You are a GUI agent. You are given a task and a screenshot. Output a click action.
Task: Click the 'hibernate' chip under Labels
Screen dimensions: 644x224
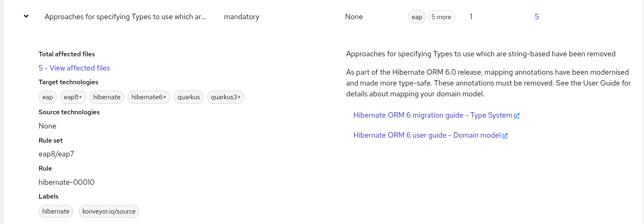click(x=56, y=211)
